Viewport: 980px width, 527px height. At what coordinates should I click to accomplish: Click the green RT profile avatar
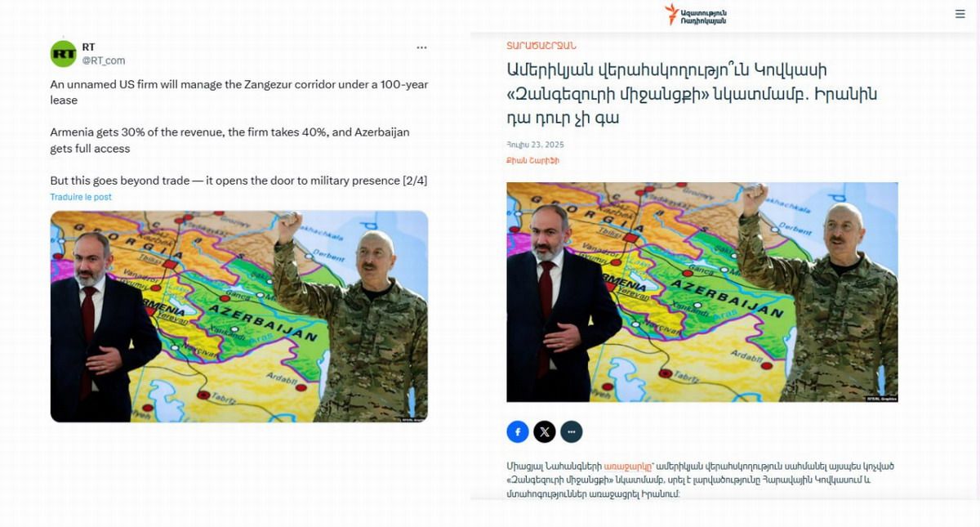(63, 54)
